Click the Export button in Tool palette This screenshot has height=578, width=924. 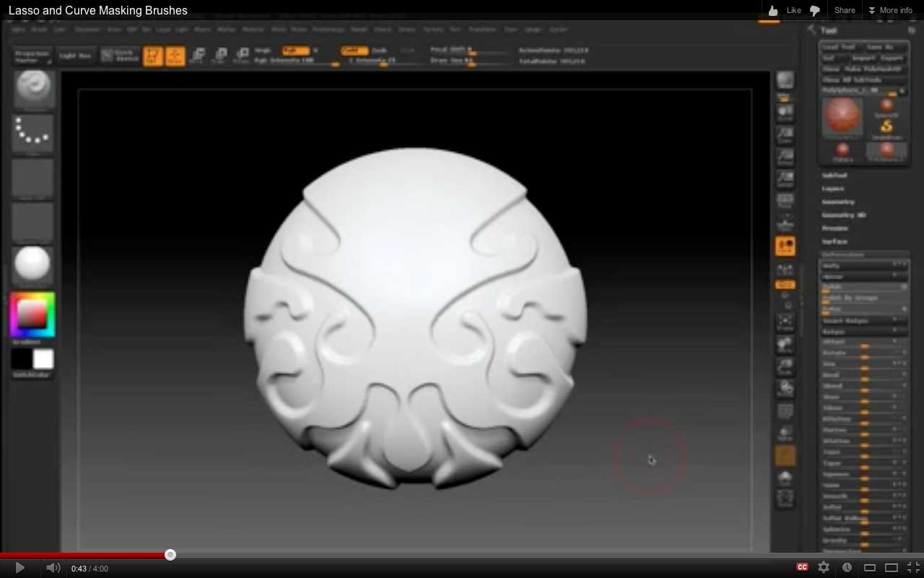coord(893,59)
